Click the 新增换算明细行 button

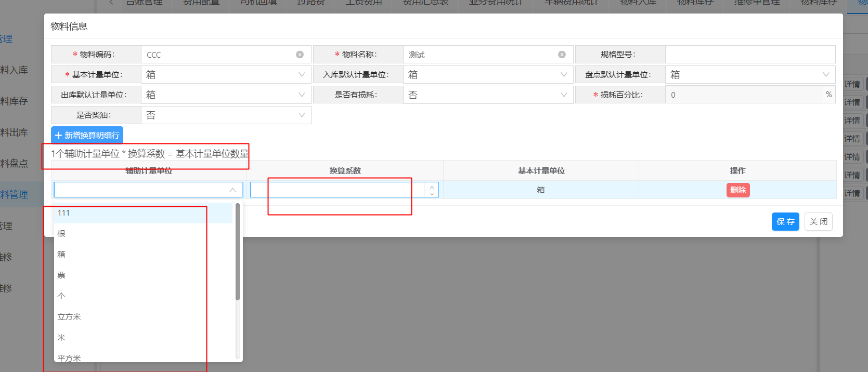pos(87,135)
